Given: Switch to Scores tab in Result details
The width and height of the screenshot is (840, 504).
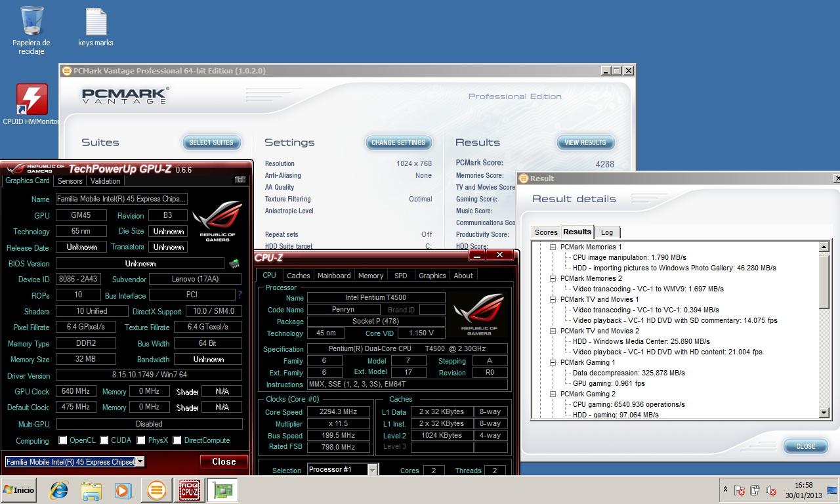Looking at the screenshot, I should tap(546, 232).
